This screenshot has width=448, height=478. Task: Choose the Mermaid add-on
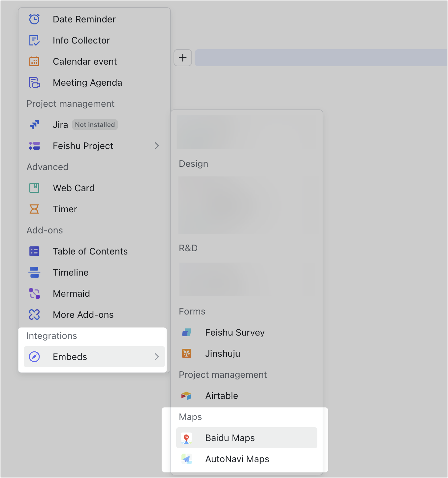(x=94, y=293)
